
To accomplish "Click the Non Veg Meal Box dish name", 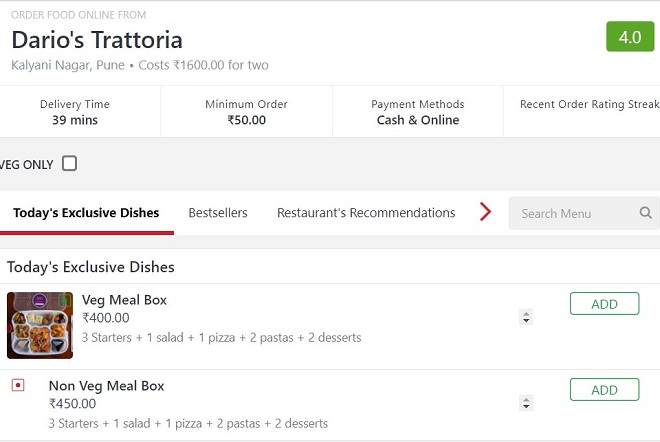I will coord(106,386).
